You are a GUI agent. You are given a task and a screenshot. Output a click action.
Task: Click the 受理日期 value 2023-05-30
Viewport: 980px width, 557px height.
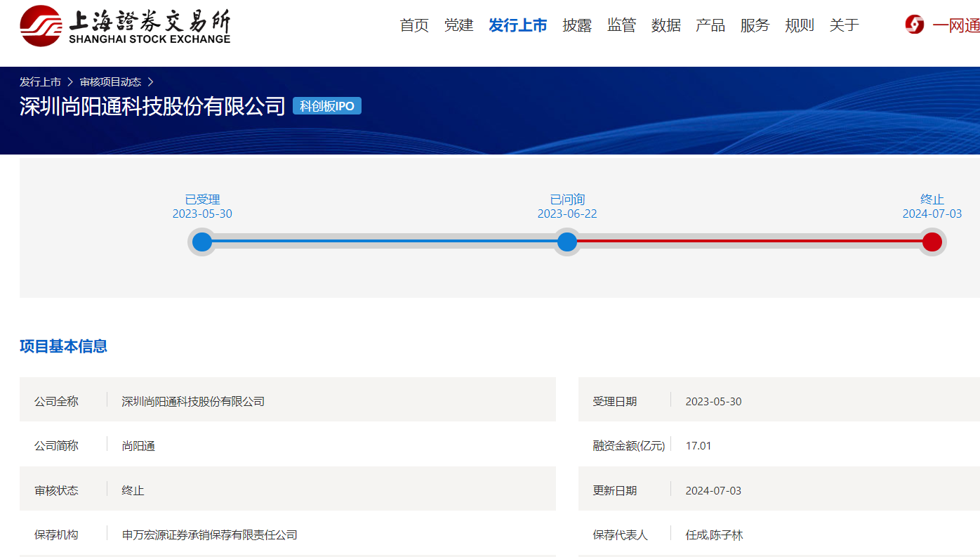click(713, 402)
